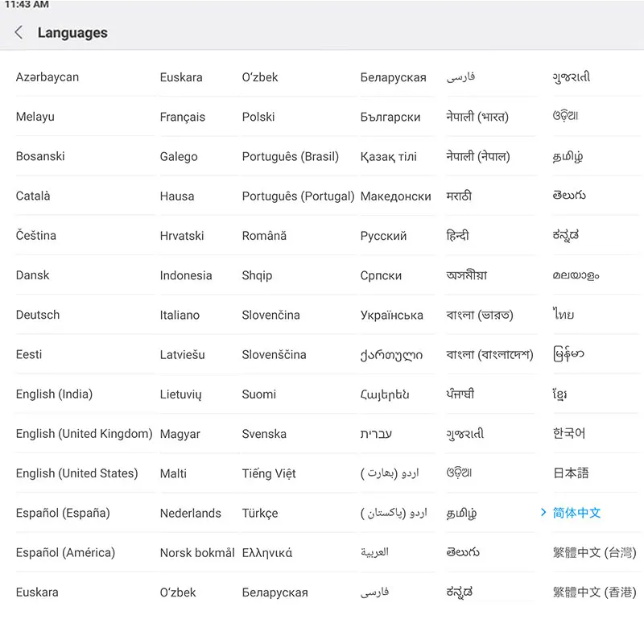
Task: Select English (United Kingdom)
Action: tap(84, 433)
